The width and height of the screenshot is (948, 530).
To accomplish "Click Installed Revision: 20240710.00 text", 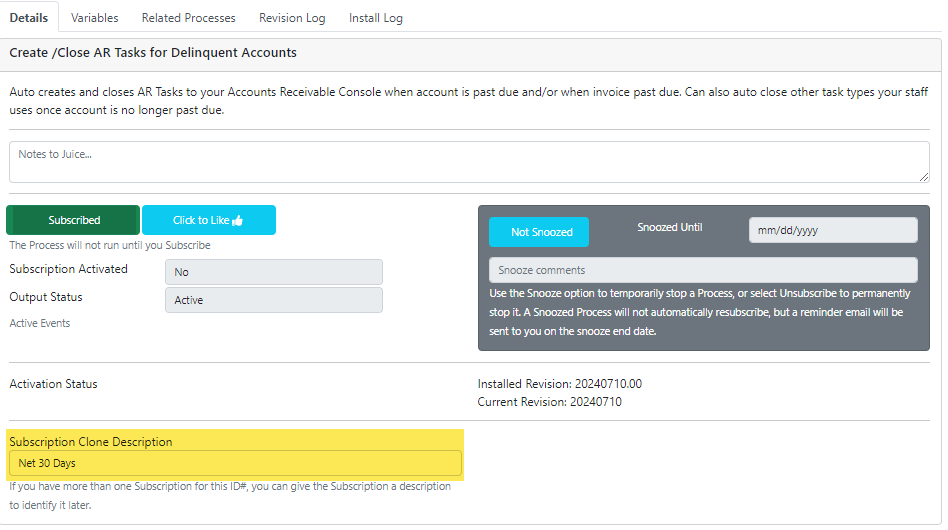I will pyautogui.click(x=560, y=384).
